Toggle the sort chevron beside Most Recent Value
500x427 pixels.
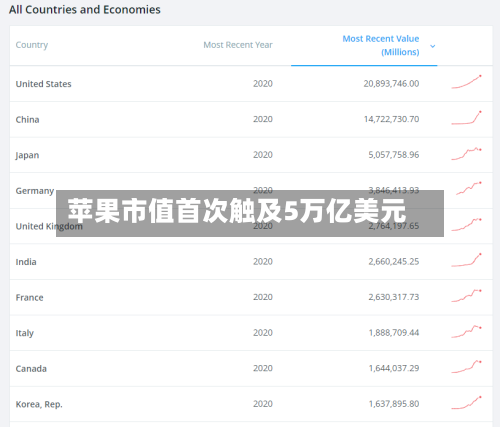pos(433,46)
